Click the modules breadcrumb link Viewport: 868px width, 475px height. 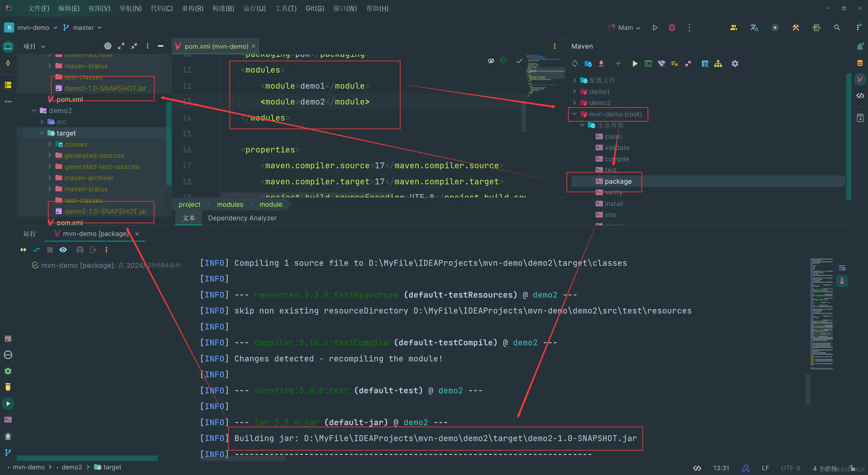(x=230, y=204)
